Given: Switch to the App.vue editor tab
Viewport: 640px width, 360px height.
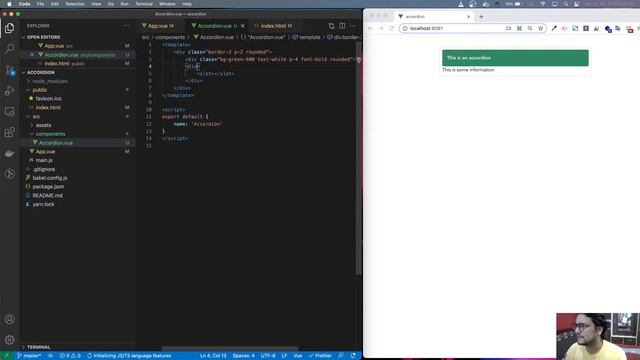Looking at the screenshot, I should [158, 26].
